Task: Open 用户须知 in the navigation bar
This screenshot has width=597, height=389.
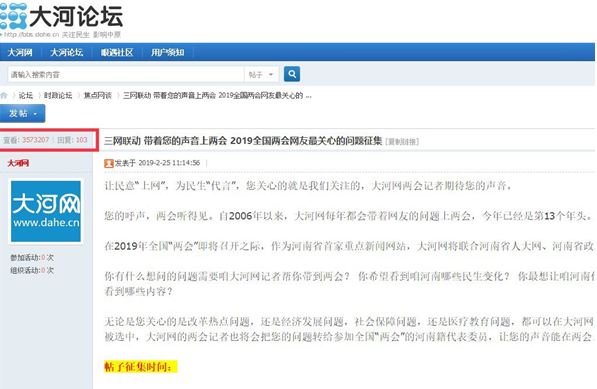Action: tap(168, 52)
